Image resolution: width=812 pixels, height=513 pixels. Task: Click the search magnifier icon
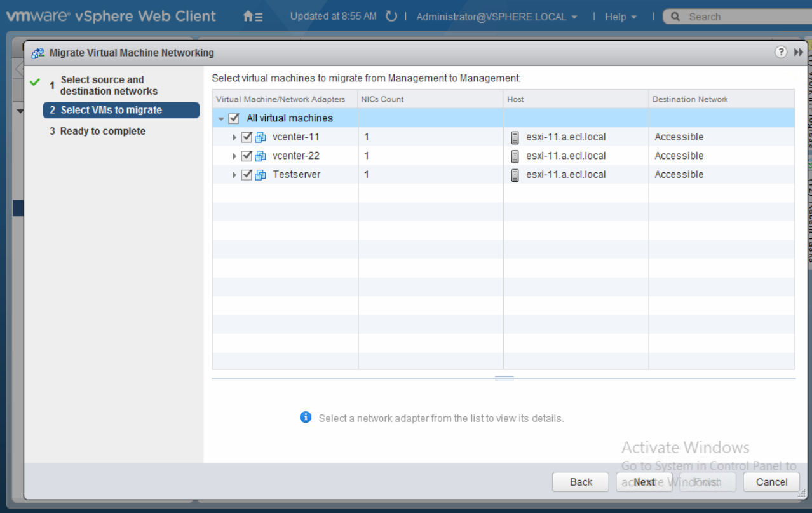tap(675, 17)
